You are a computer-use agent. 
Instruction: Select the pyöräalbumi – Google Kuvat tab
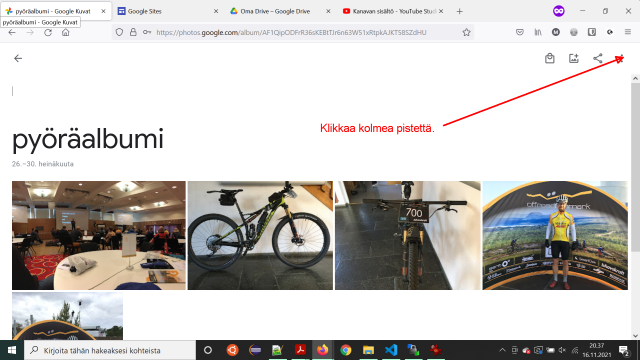(56, 11)
